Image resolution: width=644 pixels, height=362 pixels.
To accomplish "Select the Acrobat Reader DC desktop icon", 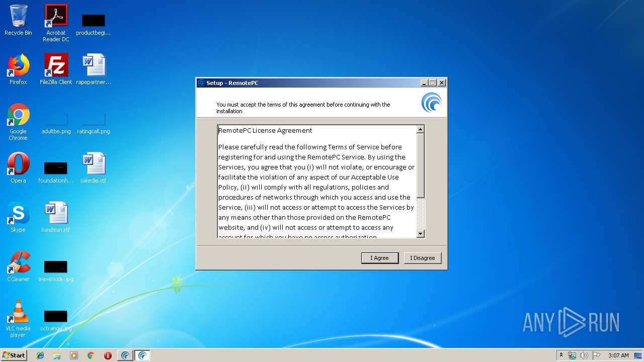I will point(56,23).
